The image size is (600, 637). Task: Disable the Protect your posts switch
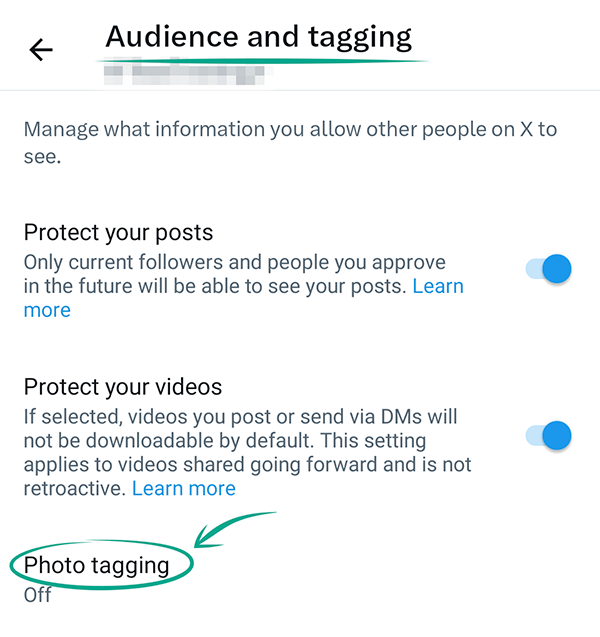549,269
